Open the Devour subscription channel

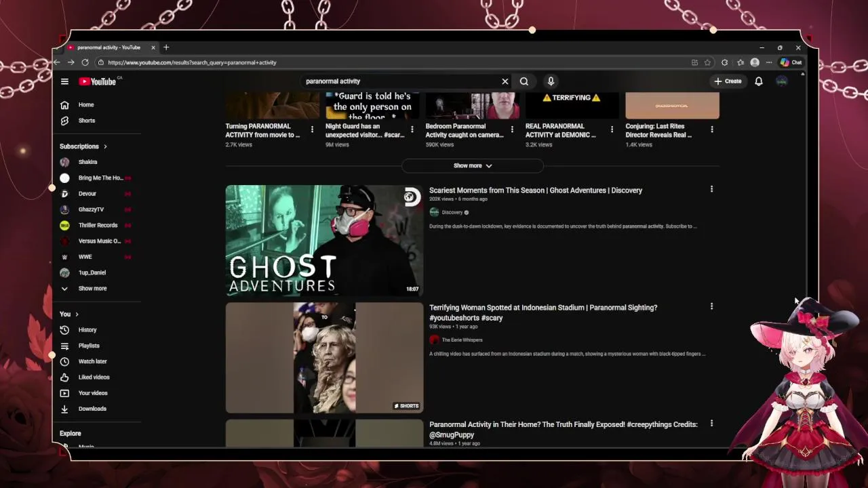coord(87,194)
